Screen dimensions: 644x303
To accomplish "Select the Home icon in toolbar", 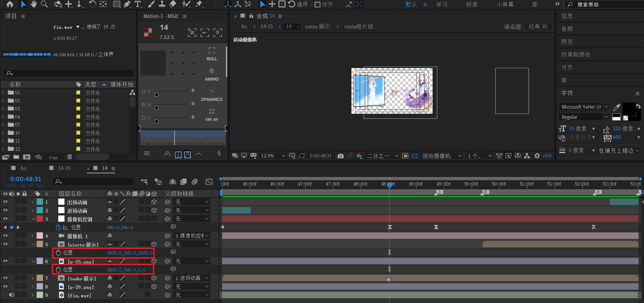I will coord(10,4).
